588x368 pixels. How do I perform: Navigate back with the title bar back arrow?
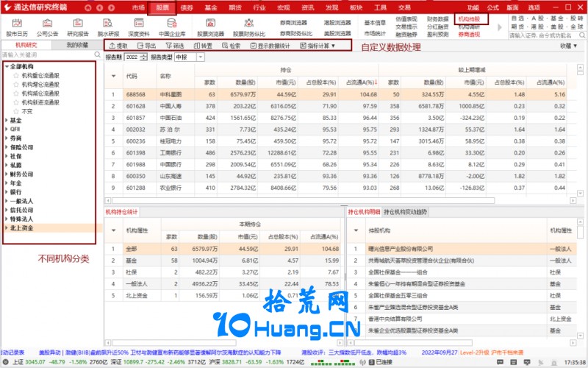(x=99, y=7)
